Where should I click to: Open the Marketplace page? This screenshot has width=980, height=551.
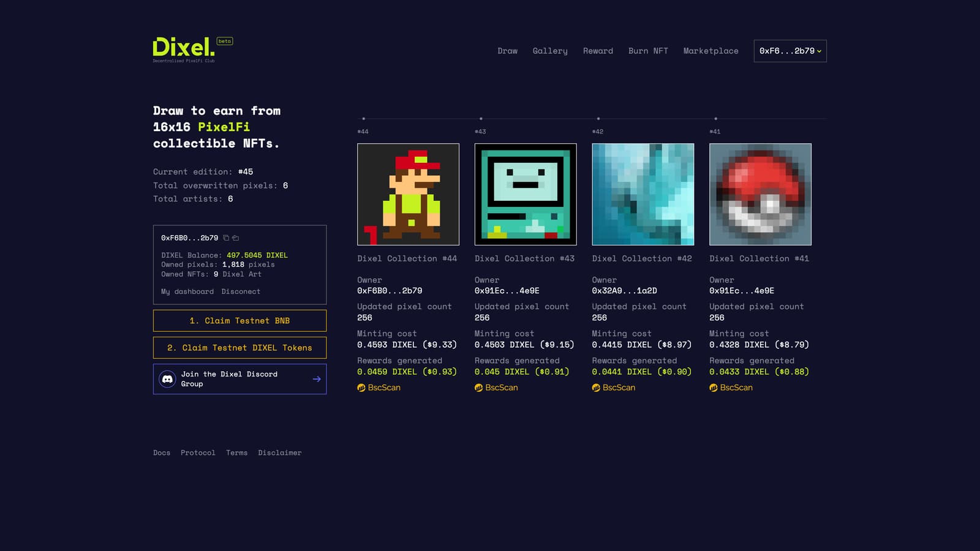pos(710,51)
